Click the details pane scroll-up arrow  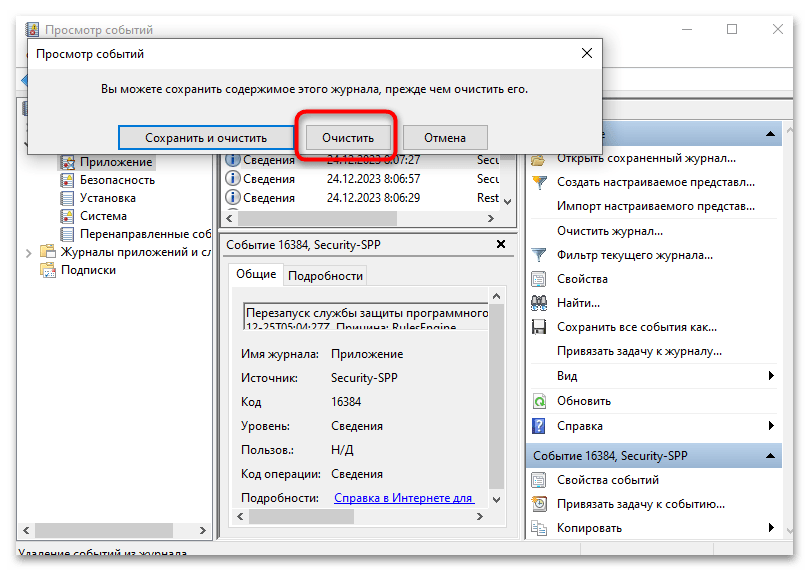pos(496,296)
